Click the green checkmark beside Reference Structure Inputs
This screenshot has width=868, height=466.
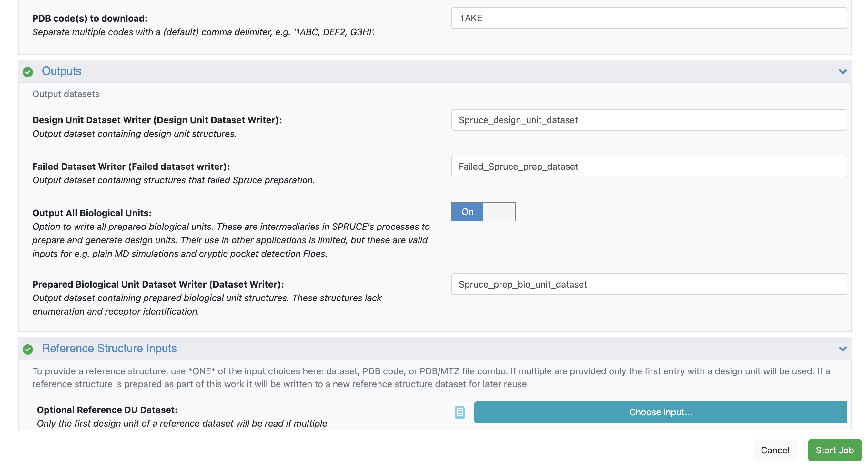pyautogui.click(x=28, y=349)
